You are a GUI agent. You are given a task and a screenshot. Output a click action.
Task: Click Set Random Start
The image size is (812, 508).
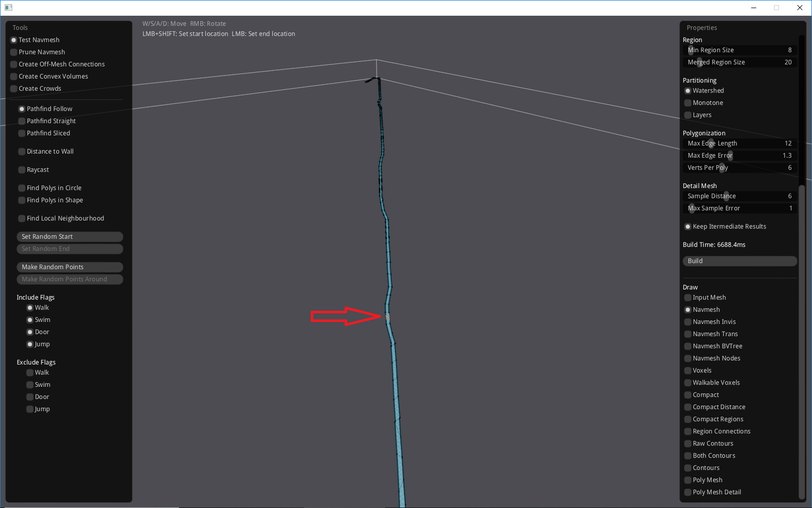[x=69, y=236]
